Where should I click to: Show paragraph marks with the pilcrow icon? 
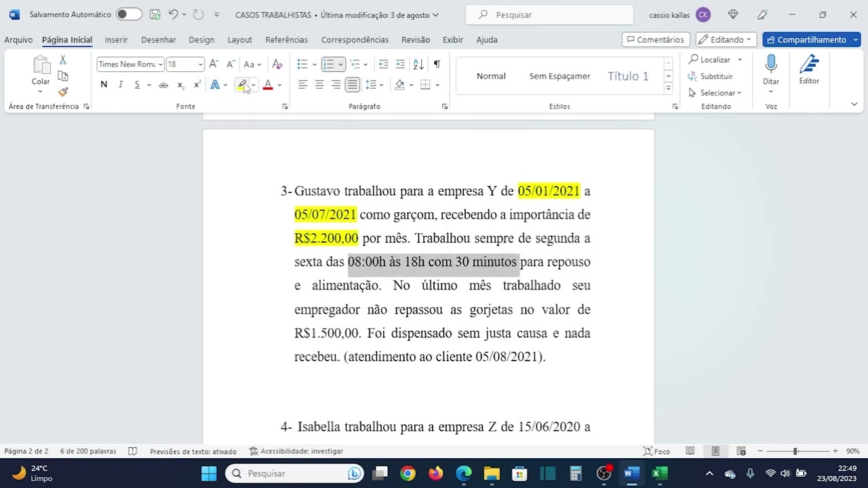pos(437,64)
